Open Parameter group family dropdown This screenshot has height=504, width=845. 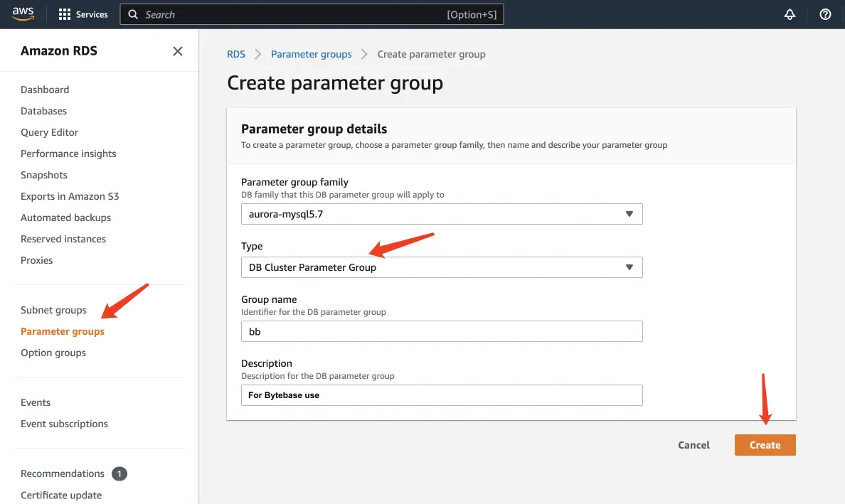coord(442,214)
